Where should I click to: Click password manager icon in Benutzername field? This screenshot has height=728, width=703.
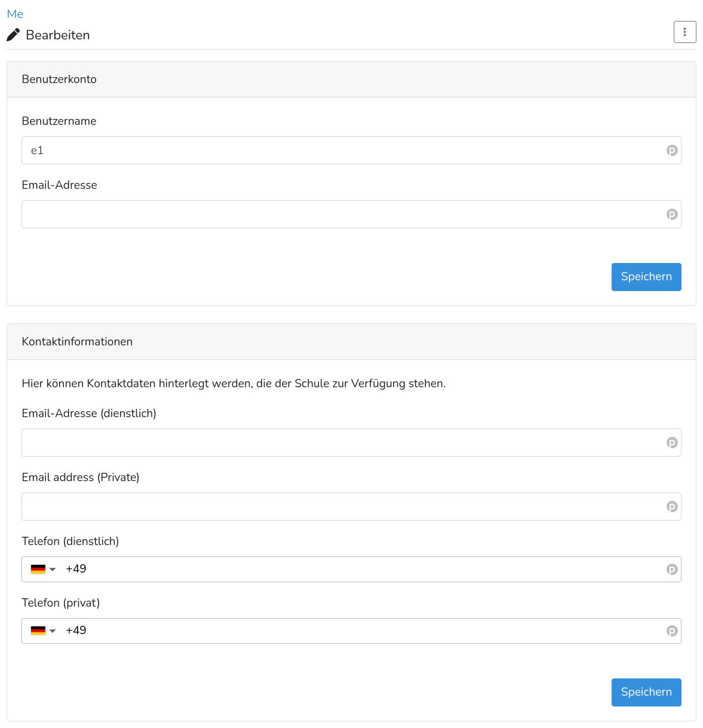tap(672, 151)
